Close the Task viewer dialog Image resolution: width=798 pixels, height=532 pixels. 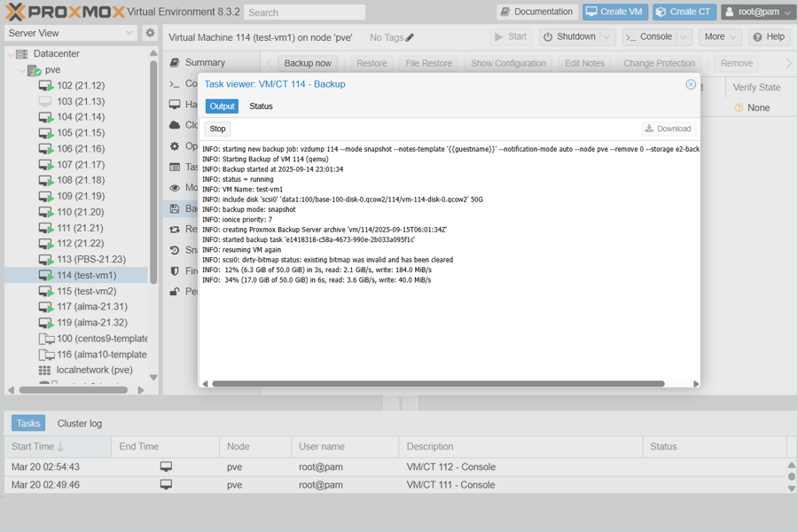coord(691,84)
